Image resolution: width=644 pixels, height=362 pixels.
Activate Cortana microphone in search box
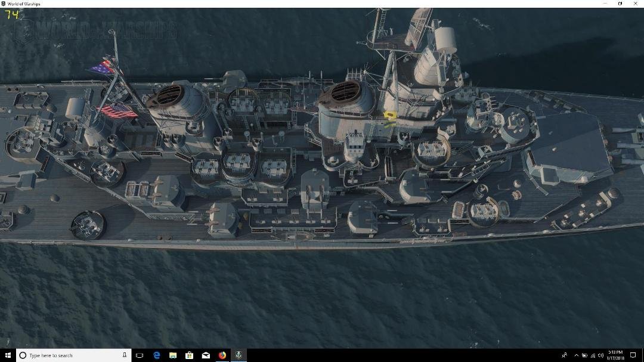(x=125, y=355)
